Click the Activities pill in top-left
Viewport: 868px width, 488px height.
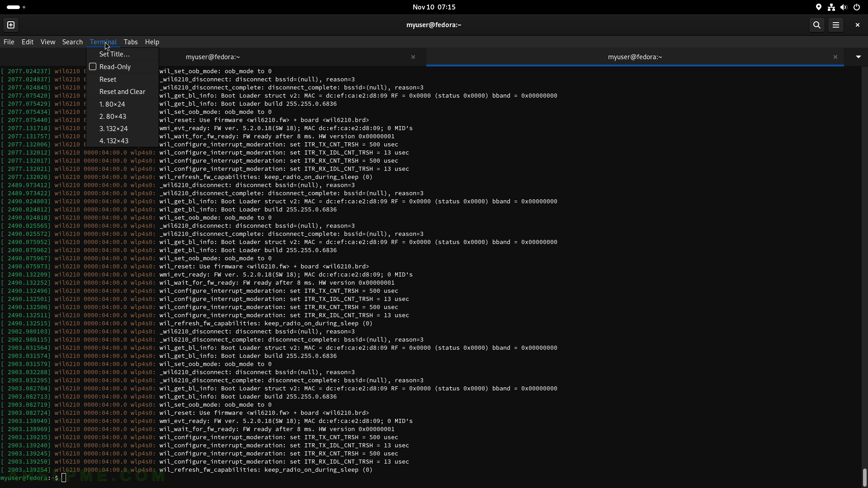tap(16, 7)
